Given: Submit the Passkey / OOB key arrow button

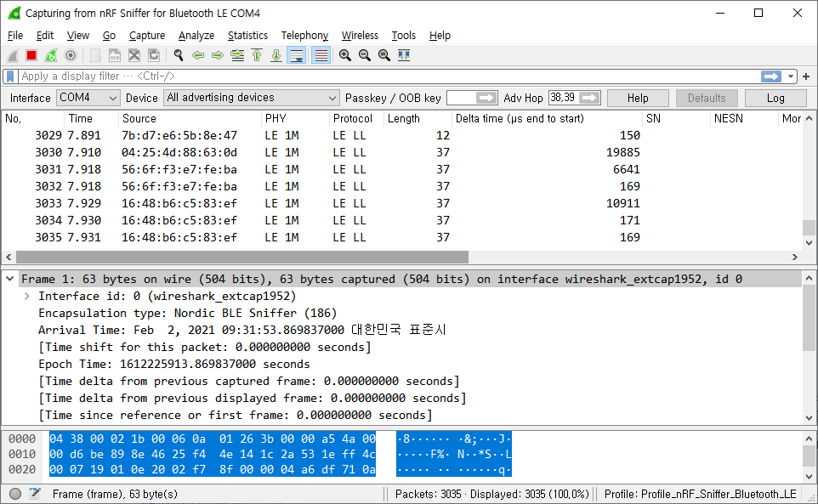Looking at the screenshot, I should (486, 98).
